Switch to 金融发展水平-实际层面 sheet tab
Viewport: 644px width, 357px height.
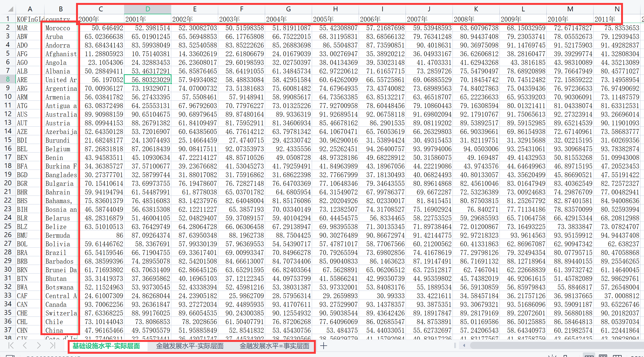click(x=190, y=346)
